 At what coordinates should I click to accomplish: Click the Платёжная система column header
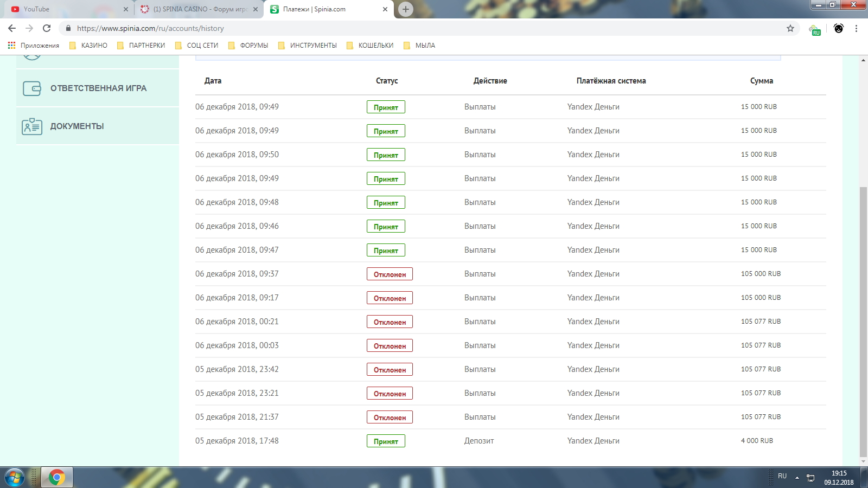pos(611,81)
